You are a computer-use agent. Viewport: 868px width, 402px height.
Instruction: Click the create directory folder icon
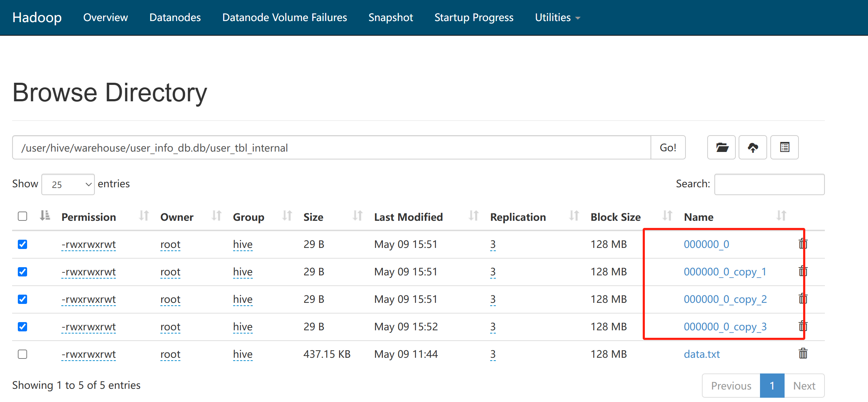tap(721, 147)
